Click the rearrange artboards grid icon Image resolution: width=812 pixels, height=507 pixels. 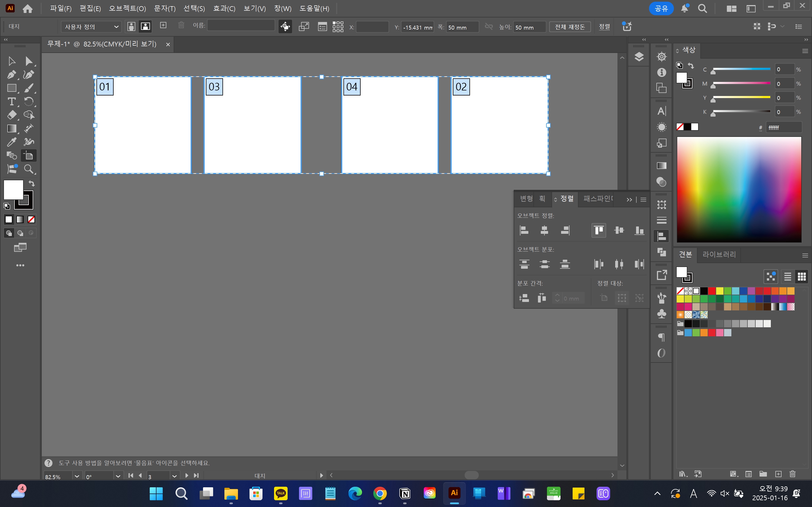(338, 27)
